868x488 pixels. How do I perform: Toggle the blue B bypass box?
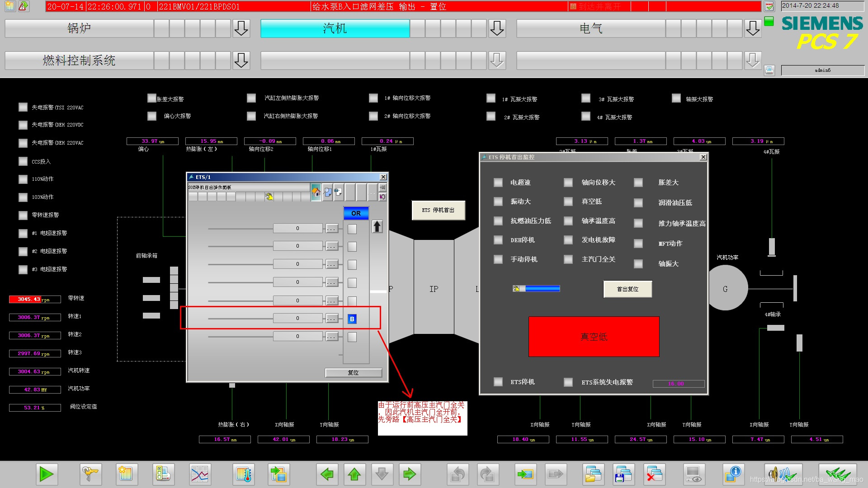click(352, 319)
